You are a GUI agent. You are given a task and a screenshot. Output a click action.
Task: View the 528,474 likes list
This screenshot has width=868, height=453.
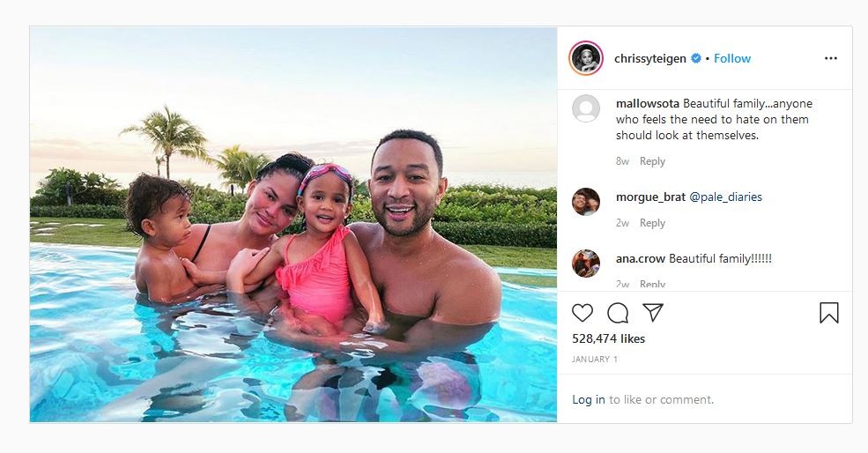pos(608,339)
